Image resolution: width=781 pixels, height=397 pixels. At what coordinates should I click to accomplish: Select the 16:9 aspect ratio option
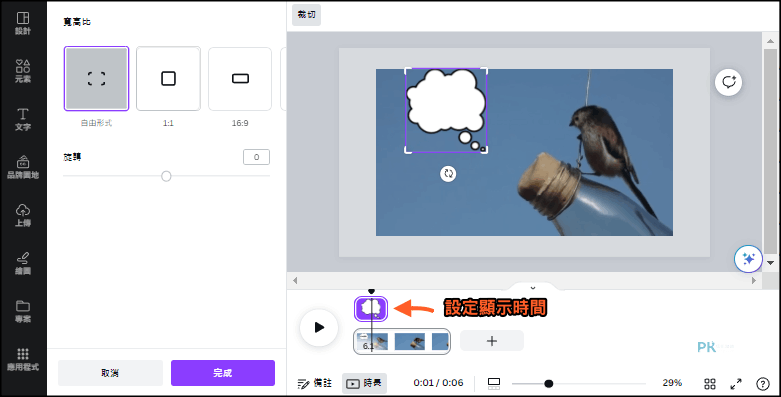tap(240, 79)
